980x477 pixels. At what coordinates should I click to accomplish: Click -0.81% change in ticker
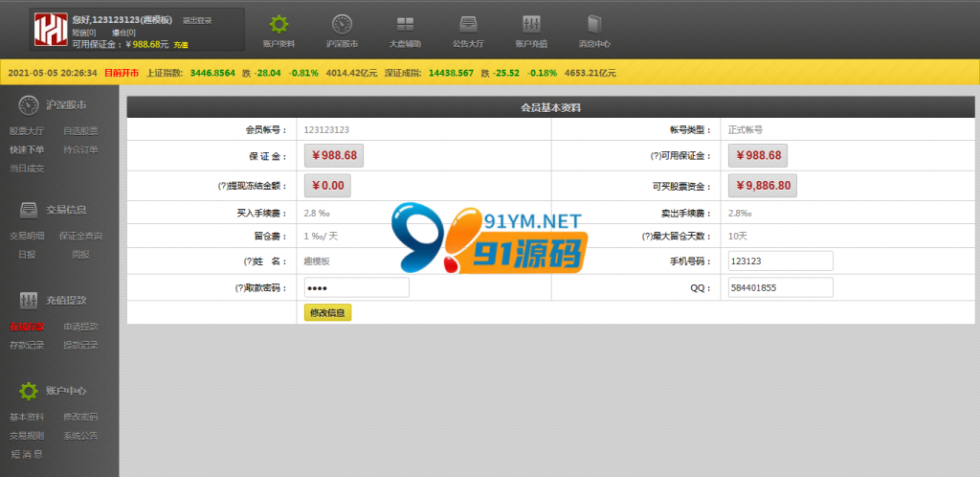(303, 73)
